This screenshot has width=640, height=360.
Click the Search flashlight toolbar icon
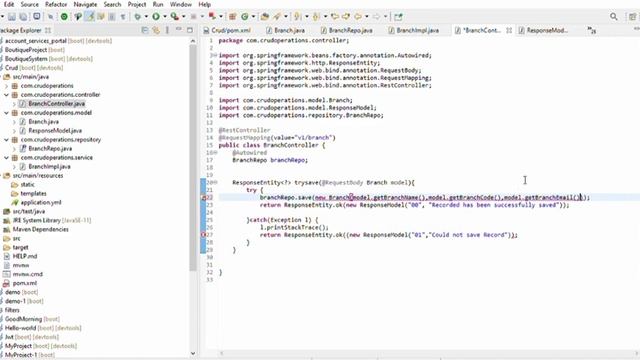click(277, 17)
